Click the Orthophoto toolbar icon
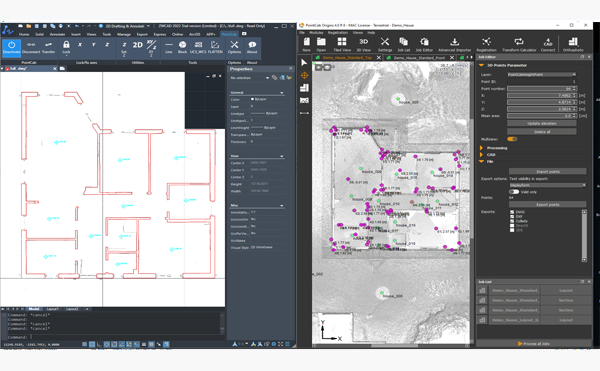This screenshot has height=371, width=600. (x=573, y=45)
